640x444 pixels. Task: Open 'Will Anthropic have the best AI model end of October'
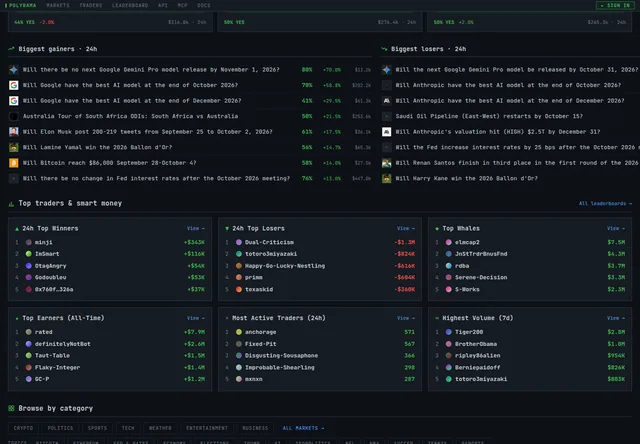[510, 85]
